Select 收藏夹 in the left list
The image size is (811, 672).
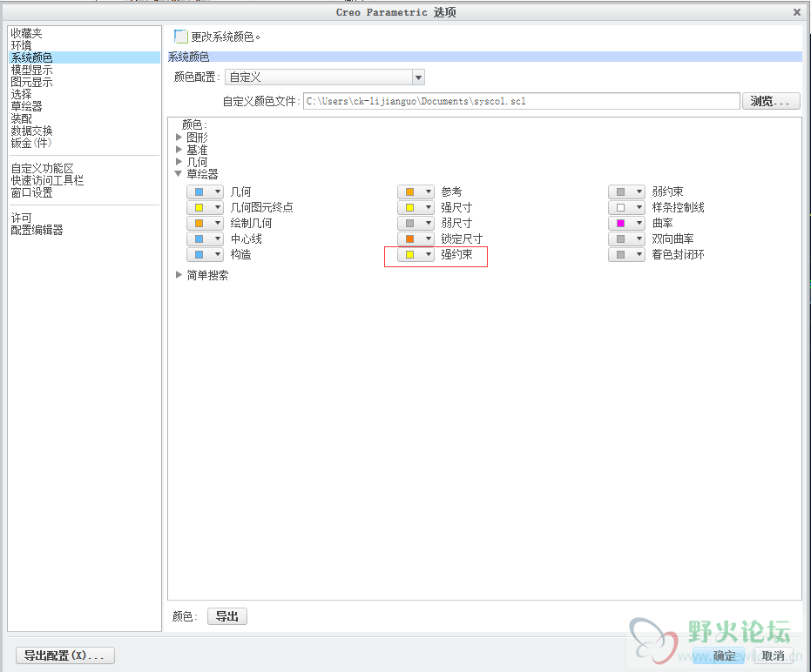point(27,34)
